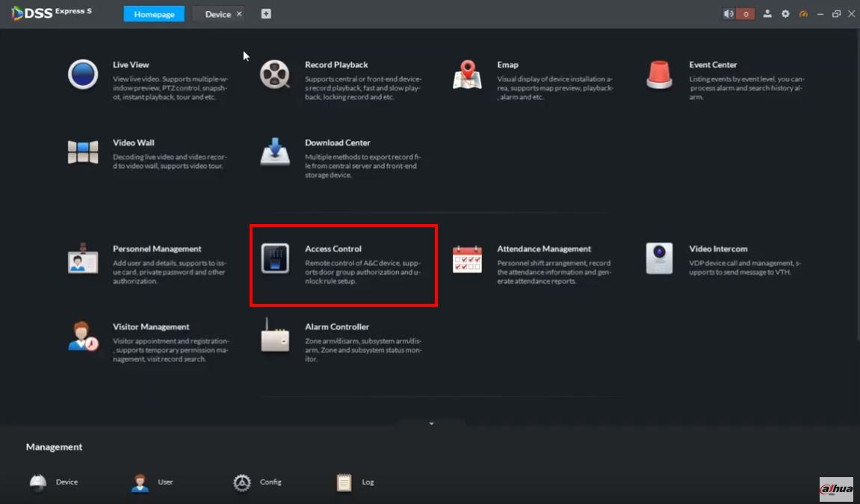Open the Alarm Controller box icon
The height and width of the screenshot is (504, 860).
tap(275, 335)
